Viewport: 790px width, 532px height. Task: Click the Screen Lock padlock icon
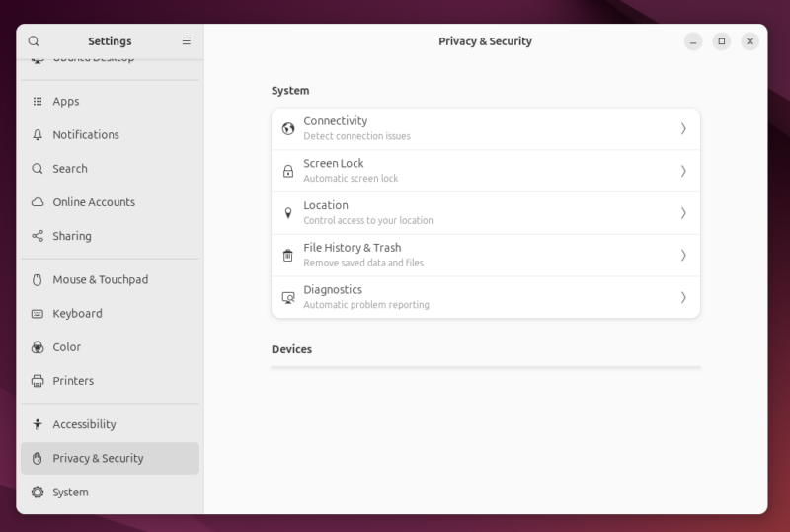click(x=288, y=172)
